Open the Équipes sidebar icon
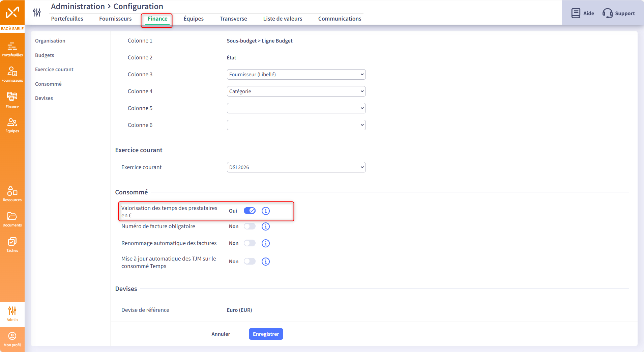 click(x=12, y=125)
